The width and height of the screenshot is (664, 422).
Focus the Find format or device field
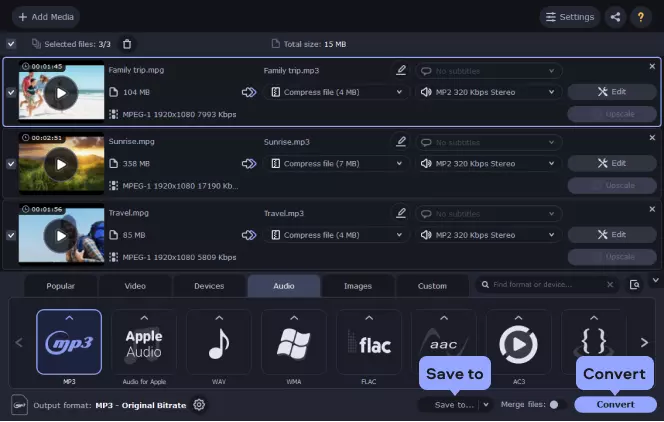click(x=545, y=284)
